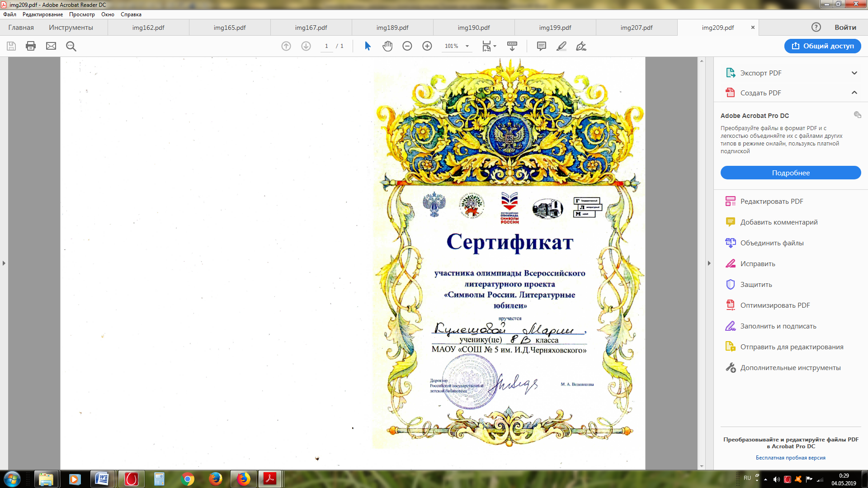The image size is (868, 488).
Task: Open the help question mark icon
Action: coord(816,27)
